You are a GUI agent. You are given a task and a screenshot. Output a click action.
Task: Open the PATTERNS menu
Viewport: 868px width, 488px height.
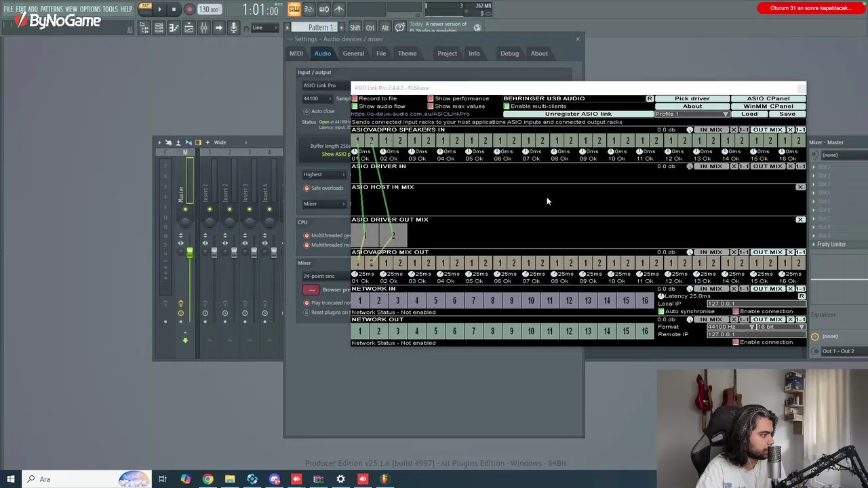(x=52, y=9)
